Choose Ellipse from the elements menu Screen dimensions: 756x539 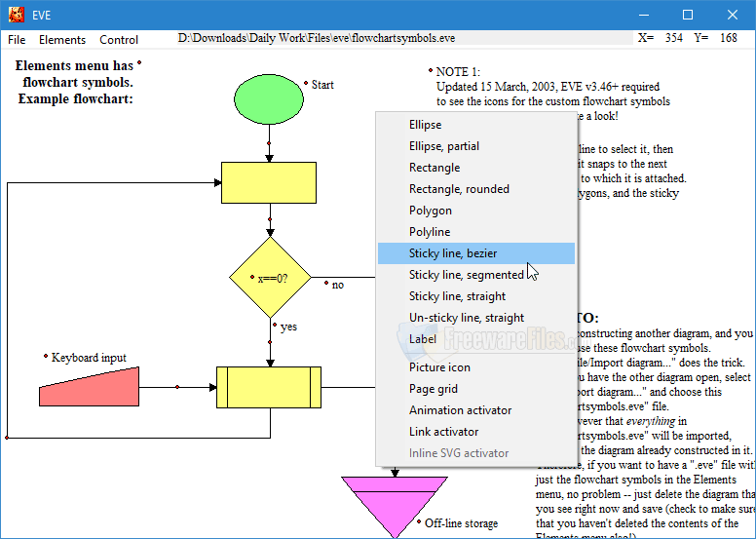[x=475, y=125]
